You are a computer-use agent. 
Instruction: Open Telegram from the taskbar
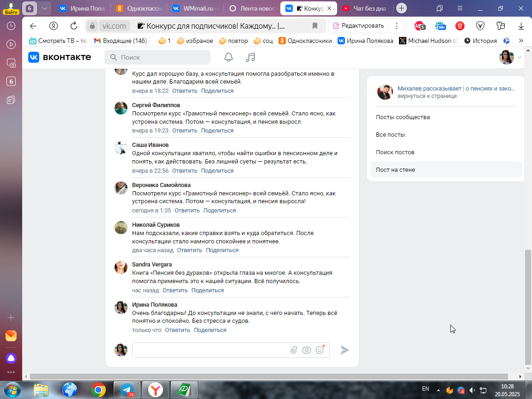[127, 390]
